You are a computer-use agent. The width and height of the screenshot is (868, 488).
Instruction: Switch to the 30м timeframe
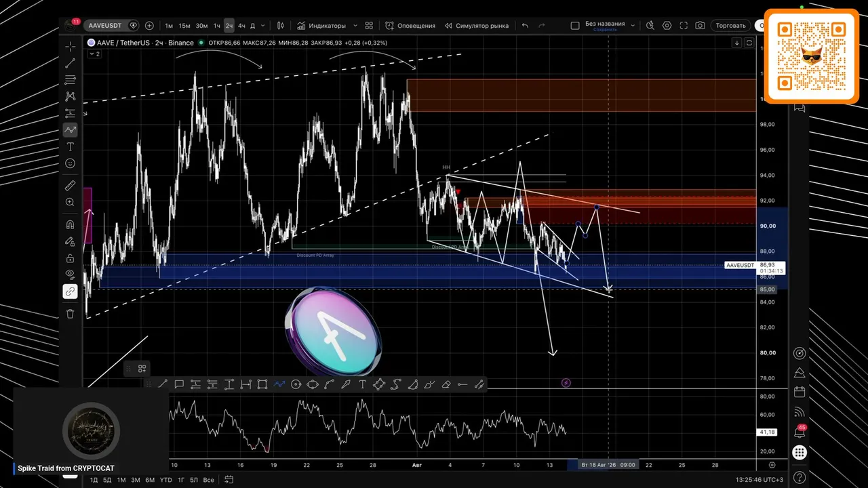coord(201,26)
